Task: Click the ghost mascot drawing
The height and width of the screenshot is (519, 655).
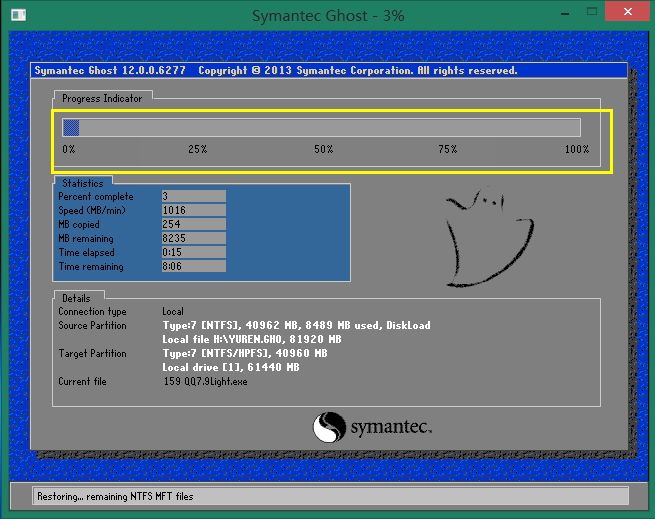Action: click(487, 240)
